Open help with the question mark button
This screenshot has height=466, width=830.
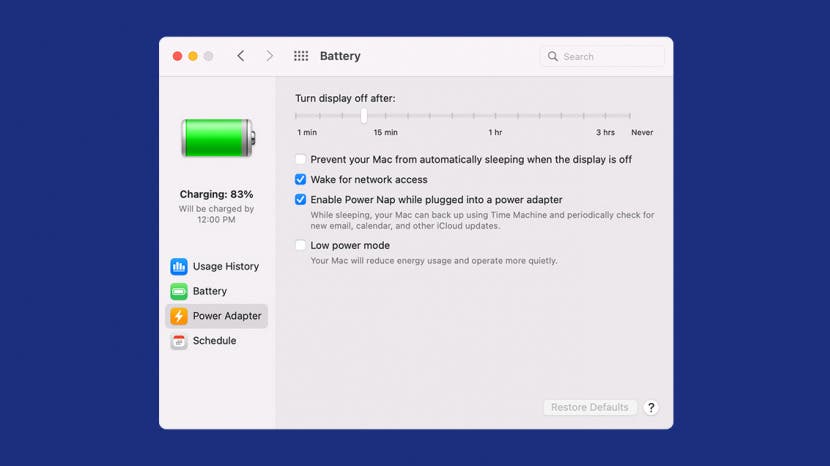tap(651, 407)
